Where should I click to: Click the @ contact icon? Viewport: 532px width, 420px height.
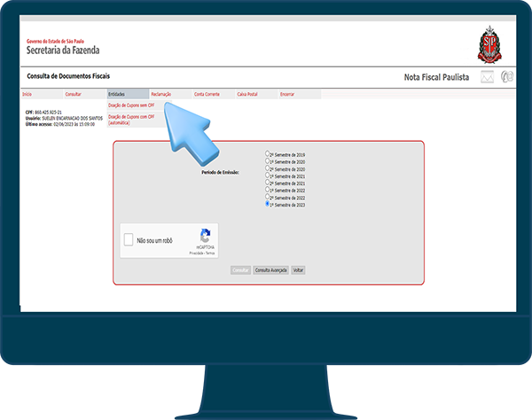507,77
